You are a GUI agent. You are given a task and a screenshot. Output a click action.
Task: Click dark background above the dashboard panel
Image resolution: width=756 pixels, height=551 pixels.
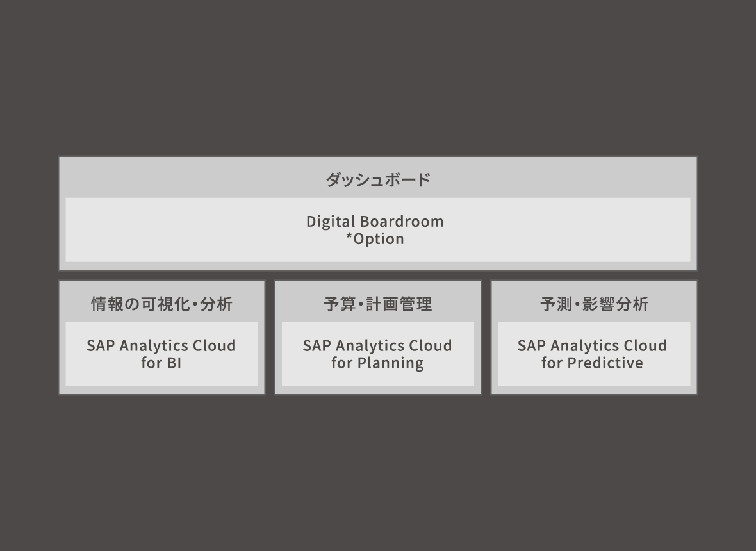click(x=377, y=77)
